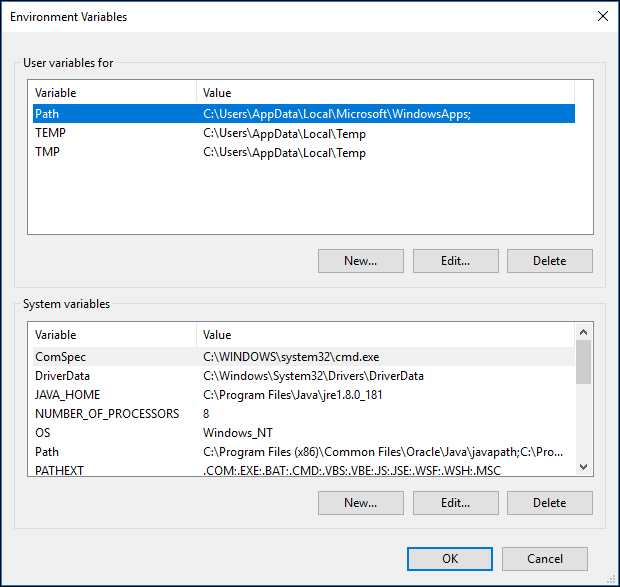
Task: Confirm changes with the OK button
Action: coord(450,559)
